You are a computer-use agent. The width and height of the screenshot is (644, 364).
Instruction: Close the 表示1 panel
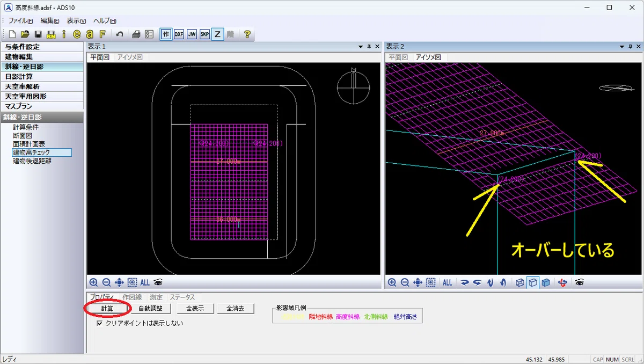377,47
